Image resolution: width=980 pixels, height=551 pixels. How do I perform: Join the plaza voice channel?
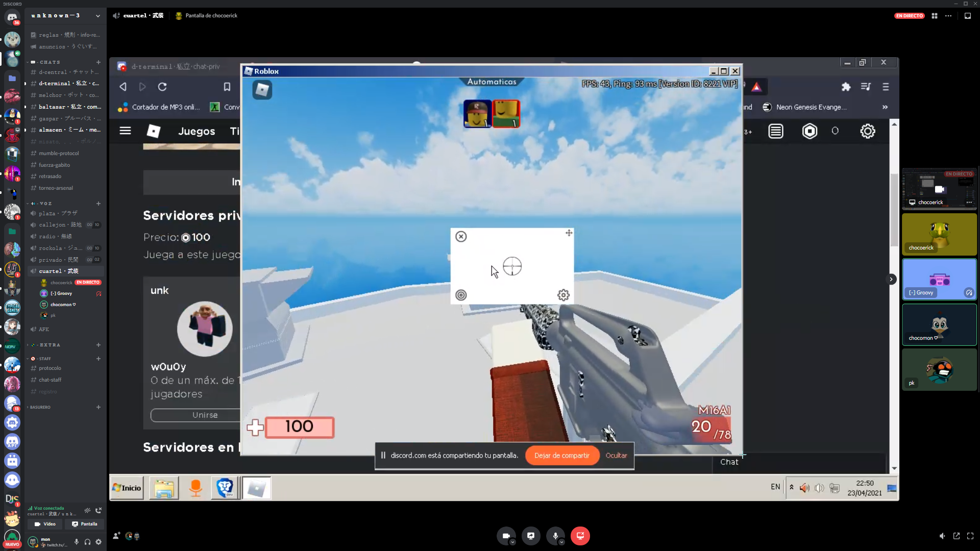click(x=58, y=213)
